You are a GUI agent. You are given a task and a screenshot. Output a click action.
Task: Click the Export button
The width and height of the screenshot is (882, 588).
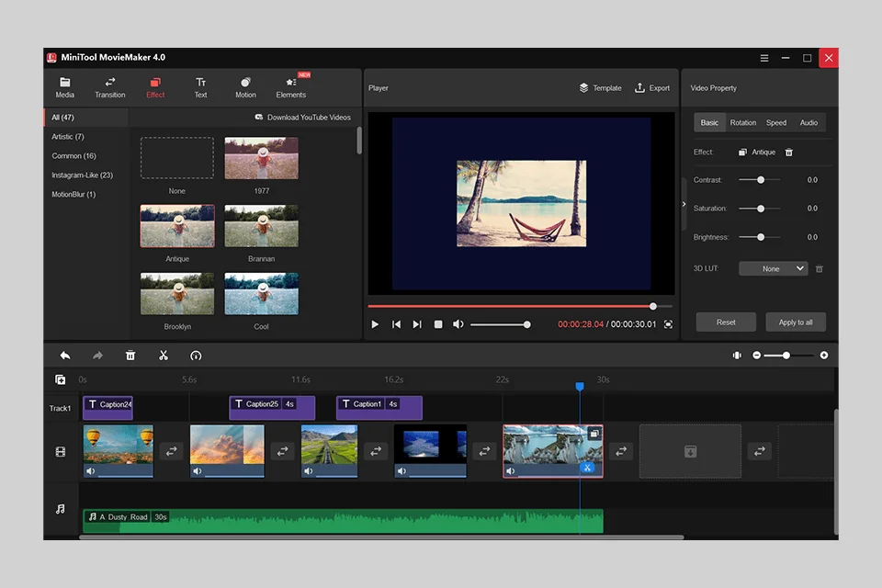(652, 88)
